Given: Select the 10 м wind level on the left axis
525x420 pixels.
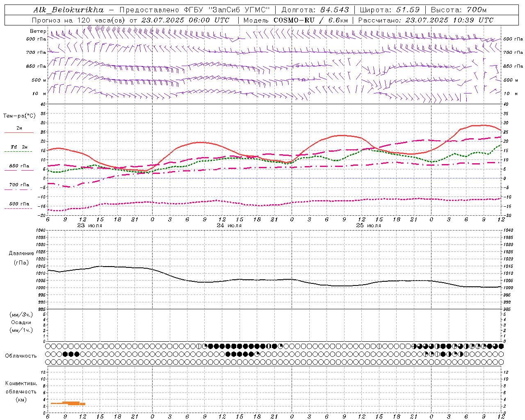Looking at the screenshot, I should coord(39,94).
